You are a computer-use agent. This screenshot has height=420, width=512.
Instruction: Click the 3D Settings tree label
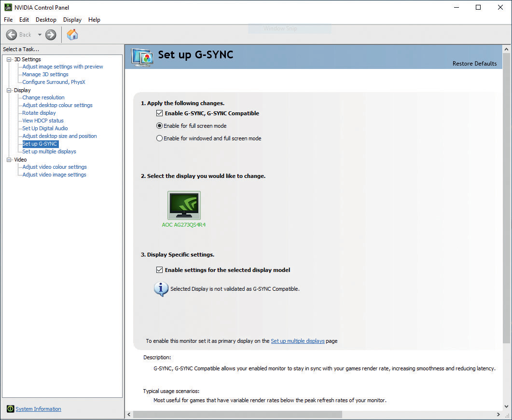pos(28,59)
